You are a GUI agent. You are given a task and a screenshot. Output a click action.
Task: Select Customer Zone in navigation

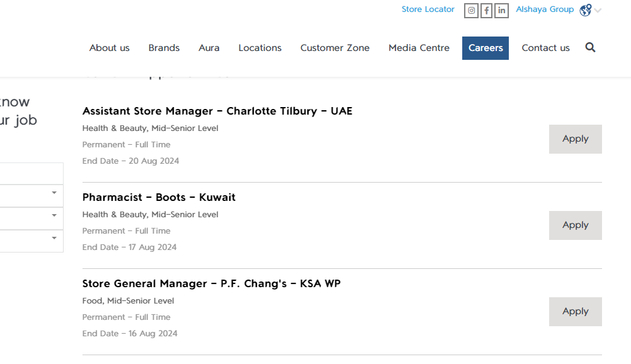335,48
